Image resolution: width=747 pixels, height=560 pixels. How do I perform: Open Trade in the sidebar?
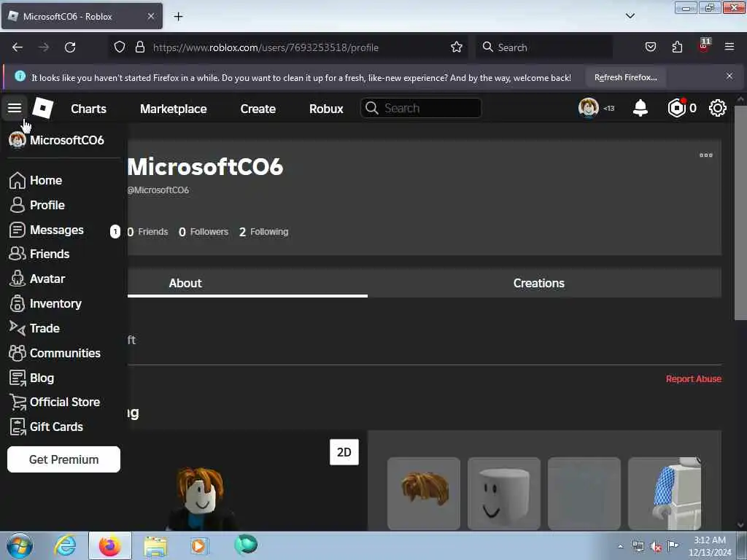[44, 329]
